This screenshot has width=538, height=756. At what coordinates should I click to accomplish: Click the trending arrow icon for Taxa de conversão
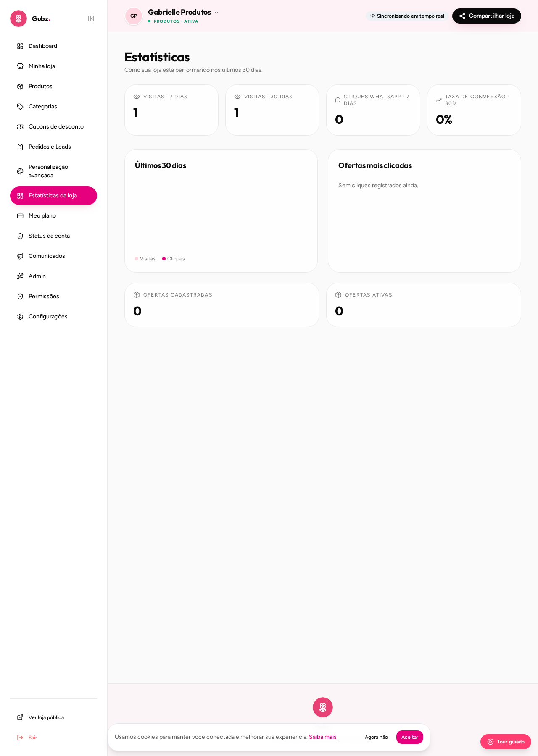tap(439, 100)
